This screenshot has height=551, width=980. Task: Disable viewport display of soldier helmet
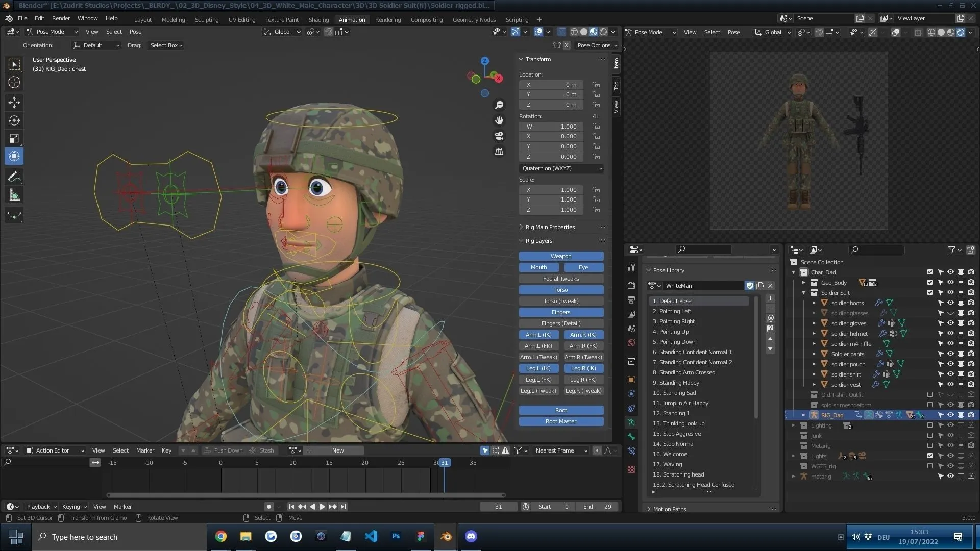pos(961,333)
